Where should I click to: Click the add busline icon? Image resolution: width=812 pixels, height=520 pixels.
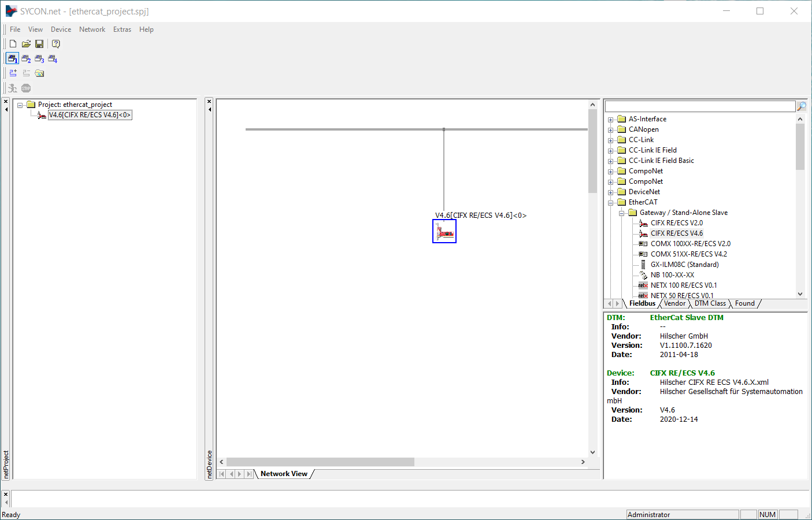pos(13,73)
